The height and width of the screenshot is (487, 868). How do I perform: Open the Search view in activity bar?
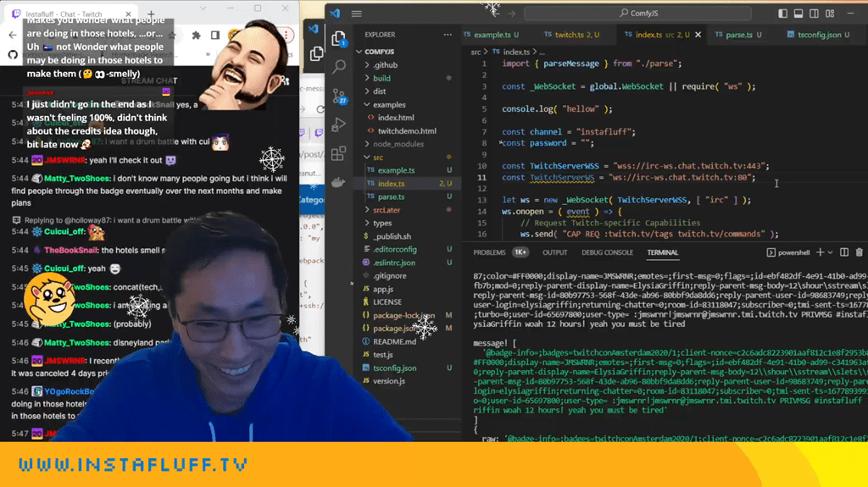339,67
